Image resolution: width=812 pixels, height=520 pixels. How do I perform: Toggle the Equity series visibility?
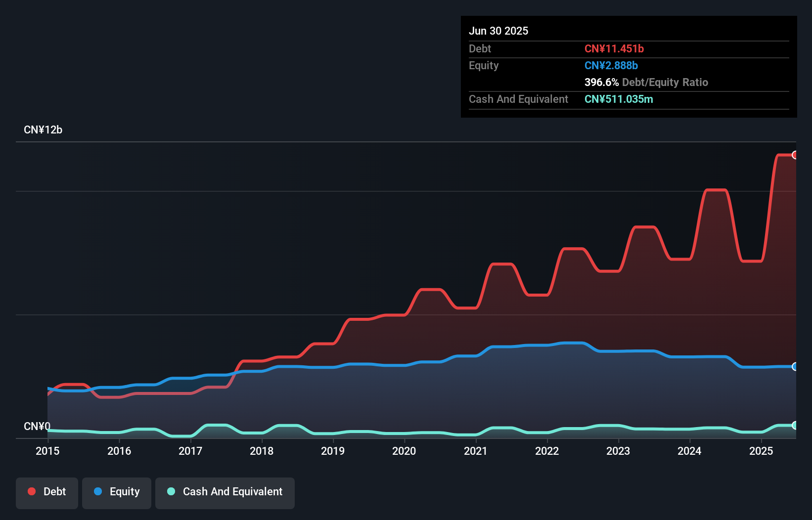[x=116, y=492]
